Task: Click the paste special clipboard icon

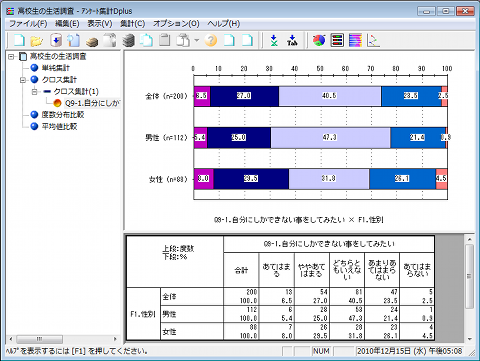Action: [x=183, y=40]
